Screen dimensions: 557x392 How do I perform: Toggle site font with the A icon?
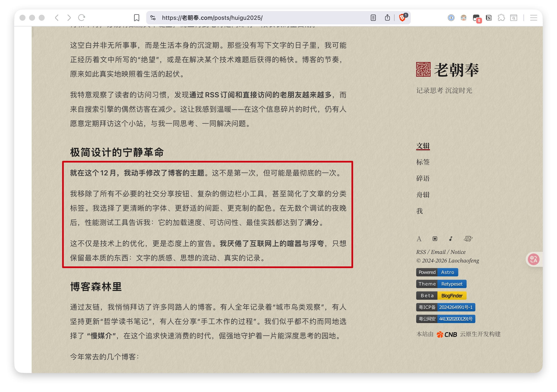(419, 239)
